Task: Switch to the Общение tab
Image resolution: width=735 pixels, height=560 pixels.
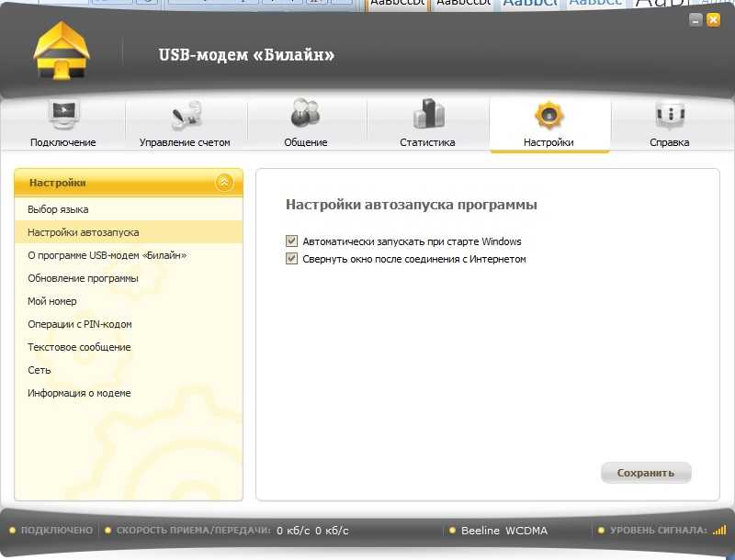Action: (306, 125)
